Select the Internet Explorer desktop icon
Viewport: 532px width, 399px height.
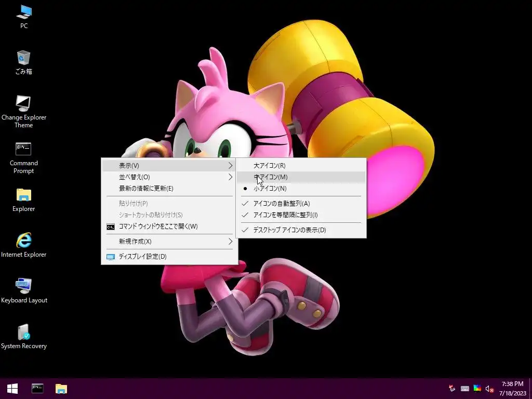pyautogui.click(x=24, y=245)
